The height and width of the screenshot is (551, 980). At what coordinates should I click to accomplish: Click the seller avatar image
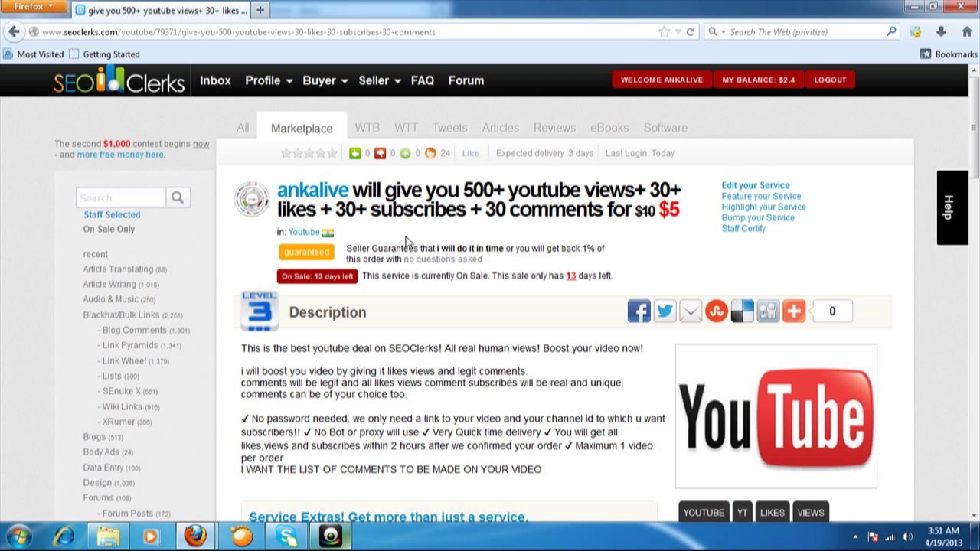click(x=252, y=199)
